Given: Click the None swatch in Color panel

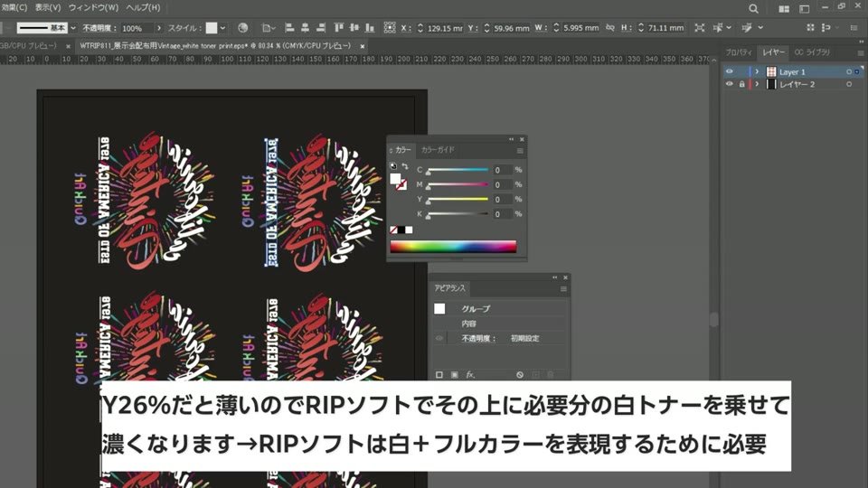Looking at the screenshot, I should pyautogui.click(x=394, y=230).
